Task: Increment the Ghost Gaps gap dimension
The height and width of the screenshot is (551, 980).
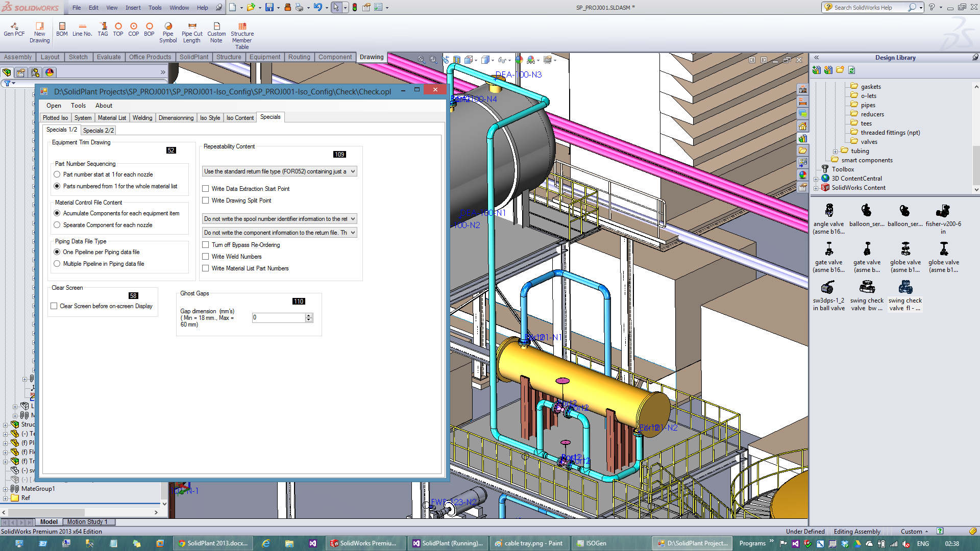Action: pyautogui.click(x=308, y=315)
